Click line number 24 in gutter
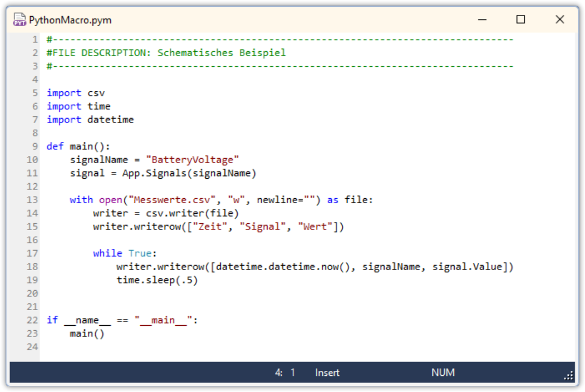585x392 pixels. 32,347
